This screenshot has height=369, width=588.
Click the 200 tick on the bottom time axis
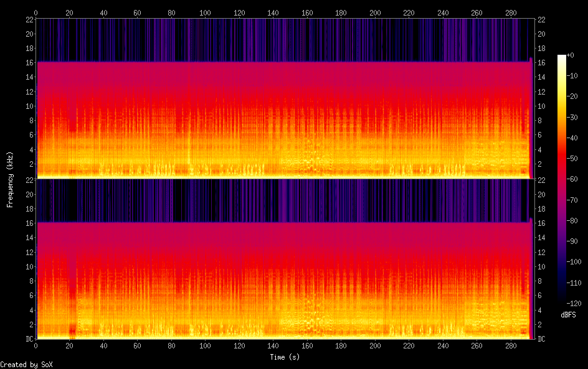pos(375,346)
